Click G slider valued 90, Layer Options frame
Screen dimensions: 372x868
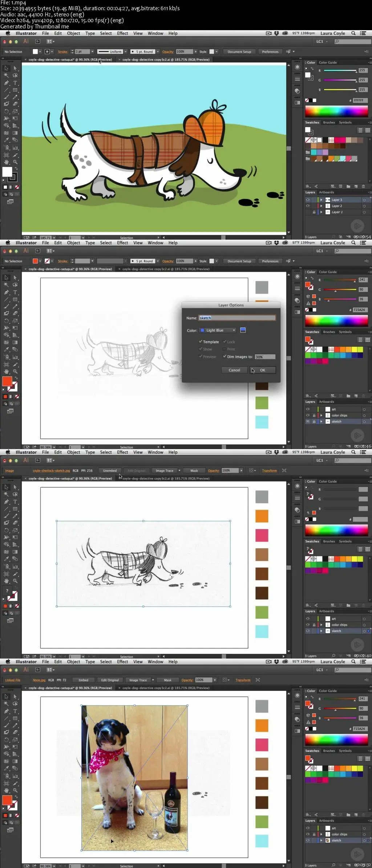click(x=340, y=290)
